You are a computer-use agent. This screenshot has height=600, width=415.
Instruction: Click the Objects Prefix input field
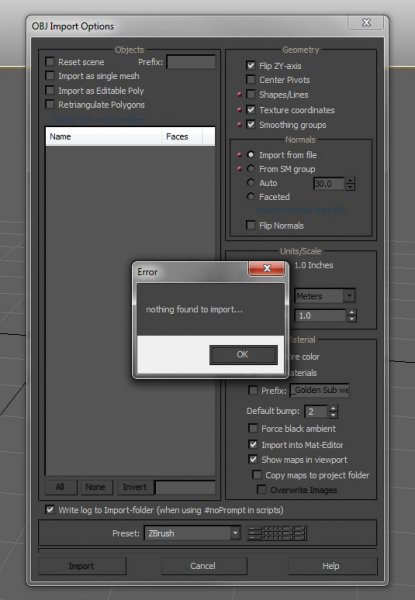click(191, 62)
